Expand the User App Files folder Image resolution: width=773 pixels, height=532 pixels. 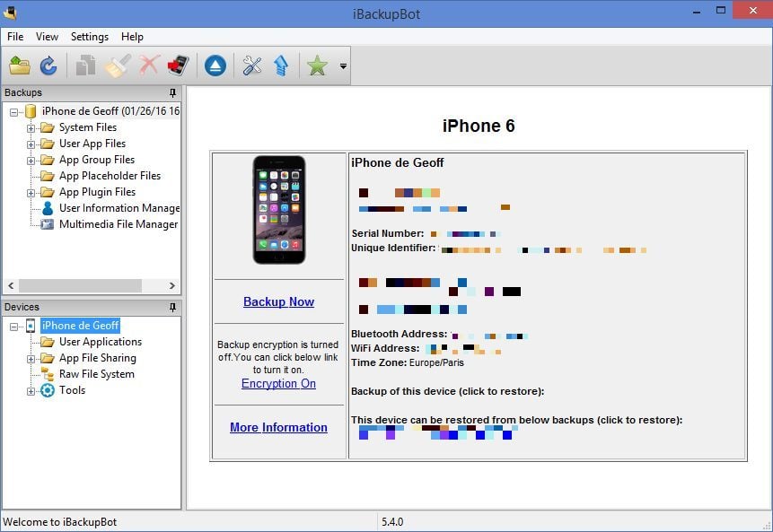tap(31, 144)
